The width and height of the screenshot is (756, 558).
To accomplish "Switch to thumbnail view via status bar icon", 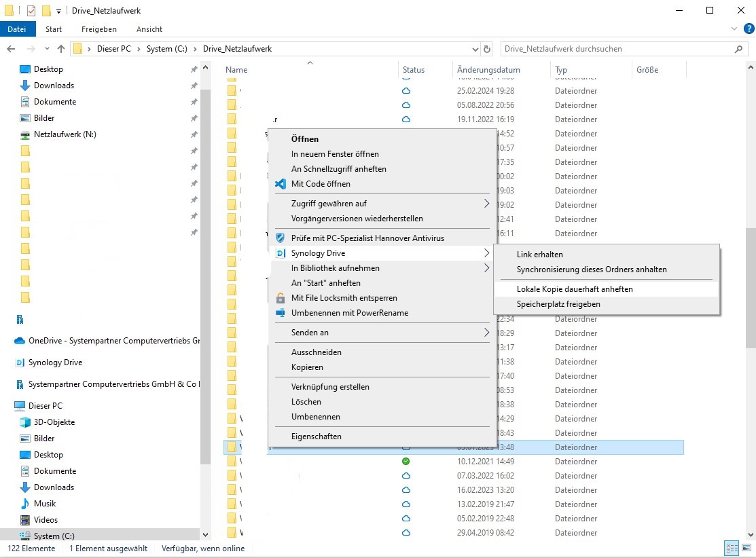I will point(746,548).
